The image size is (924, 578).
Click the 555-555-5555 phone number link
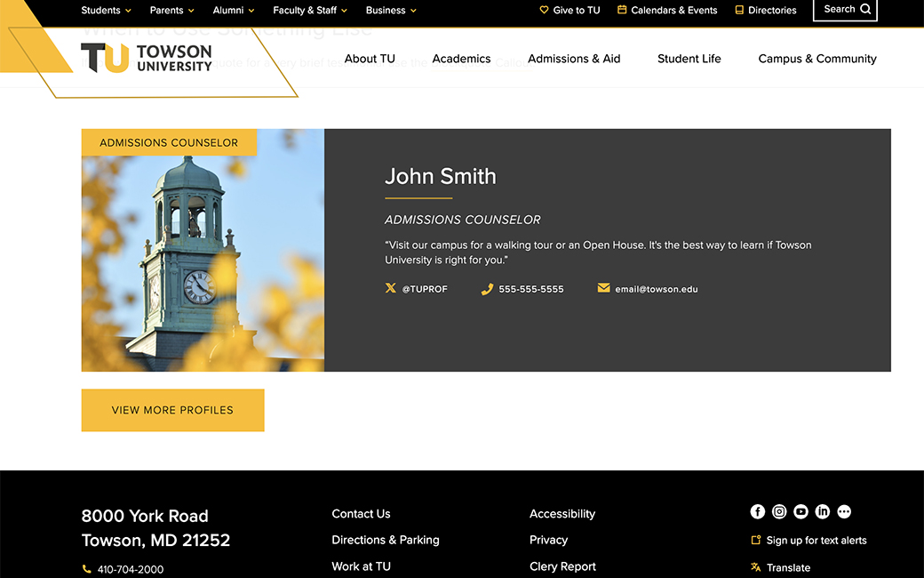(531, 289)
